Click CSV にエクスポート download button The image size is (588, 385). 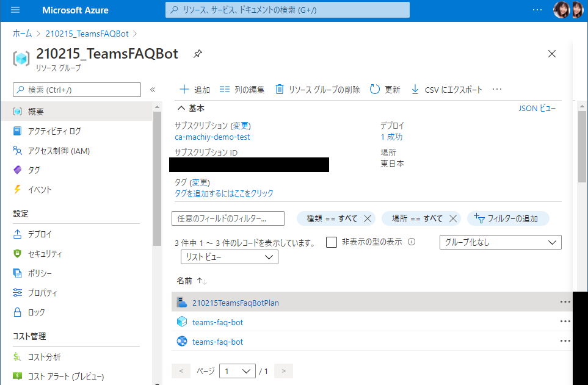click(447, 89)
